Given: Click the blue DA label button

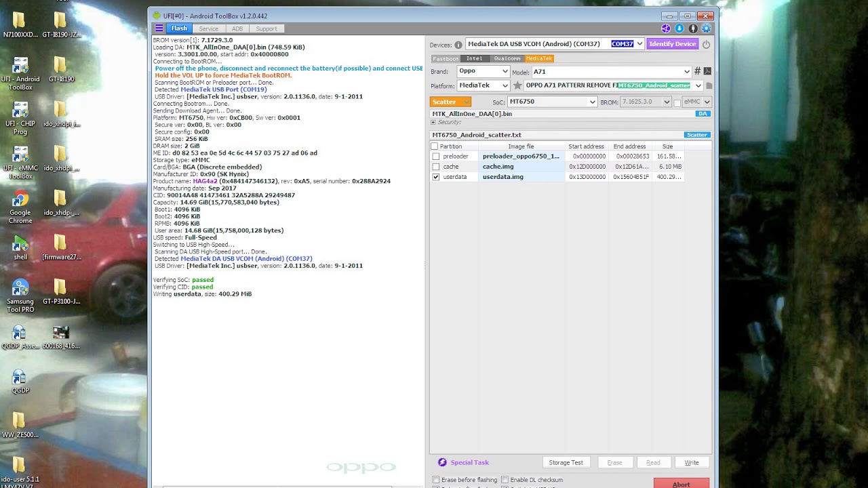Looking at the screenshot, I should (x=703, y=114).
